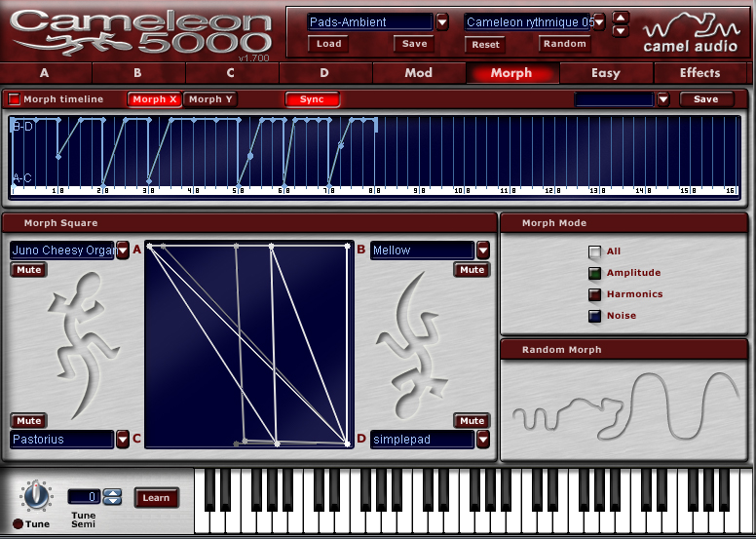
Task: Switch to the B tab
Action: (138, 73)
